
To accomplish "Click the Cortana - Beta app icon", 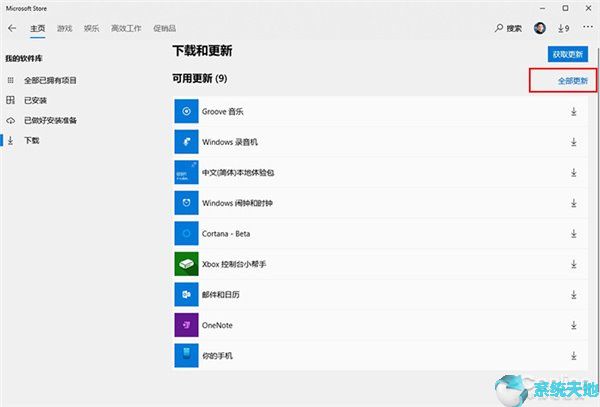I will click(186, 233).
